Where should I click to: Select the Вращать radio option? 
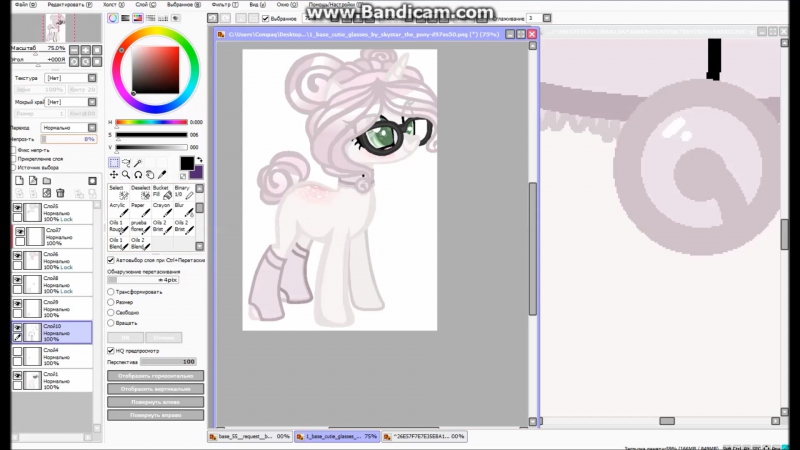pyautogui.click(x=111, y=323)
